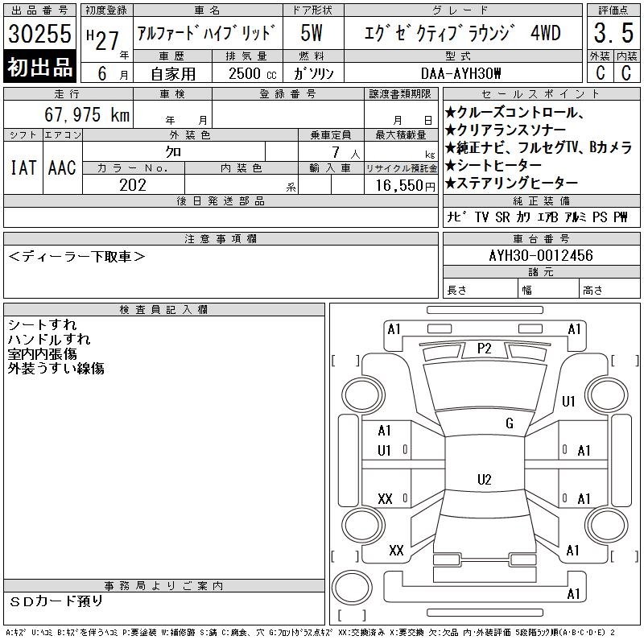The width and height of the screenshot is (644, 644).
Task: Select the recycle deposit value 16,550円
Action: [x=400, y=185]
